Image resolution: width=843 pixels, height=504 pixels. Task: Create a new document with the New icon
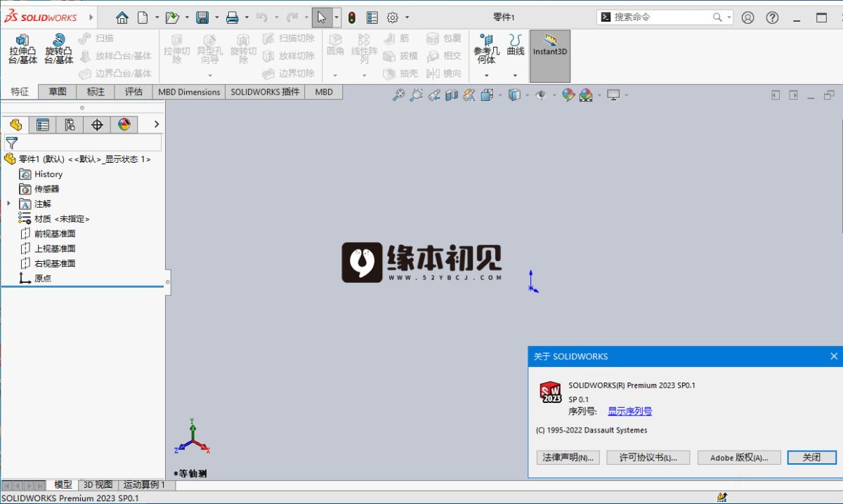pyautogui.click(x=143, y=18)
